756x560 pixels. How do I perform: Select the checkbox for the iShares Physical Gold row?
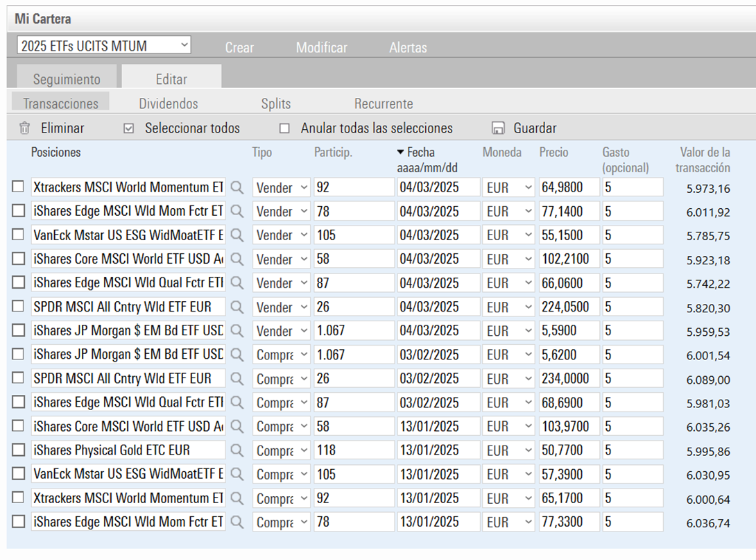tap(18, 450)
